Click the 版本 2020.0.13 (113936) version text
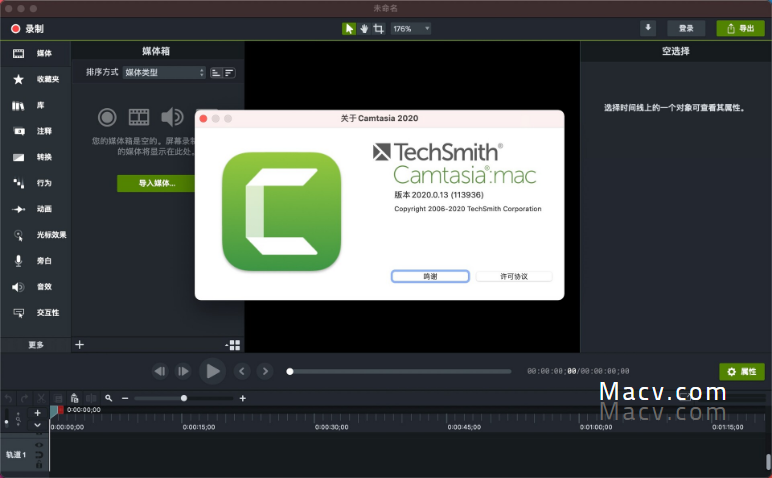The width and height of the screenshot is (772, 478). point(439,195)
